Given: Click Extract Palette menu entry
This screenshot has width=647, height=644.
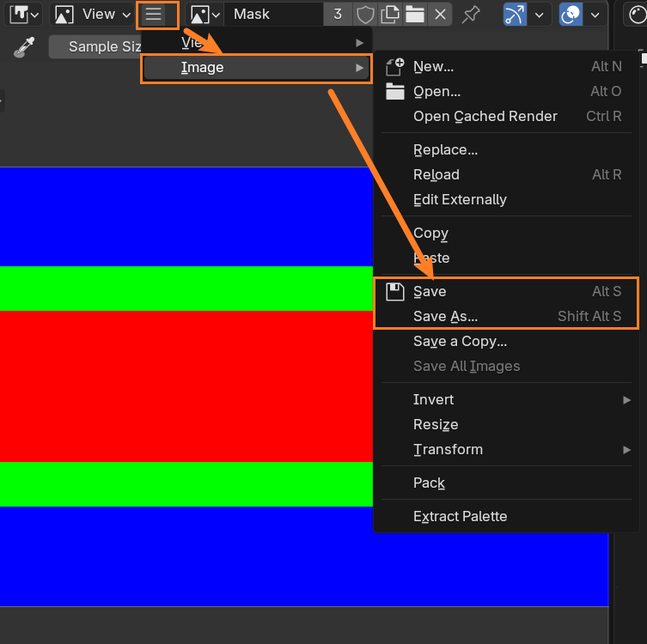Looking at the screenshot, I should tap(460, 516).
